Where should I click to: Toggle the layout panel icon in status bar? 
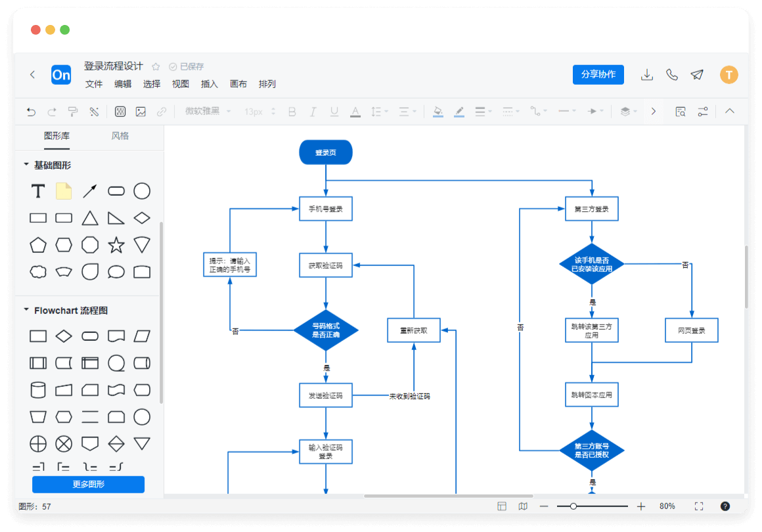(502, 506)
